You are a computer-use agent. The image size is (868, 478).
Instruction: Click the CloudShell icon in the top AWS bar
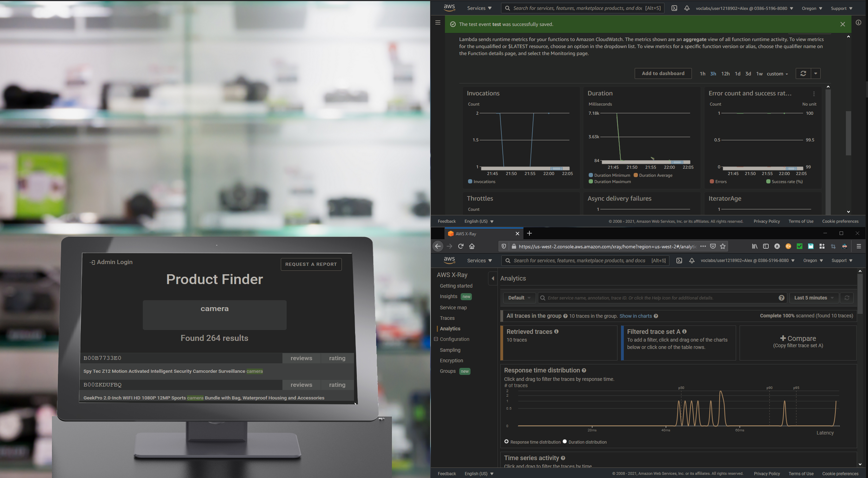click(674, 8)
